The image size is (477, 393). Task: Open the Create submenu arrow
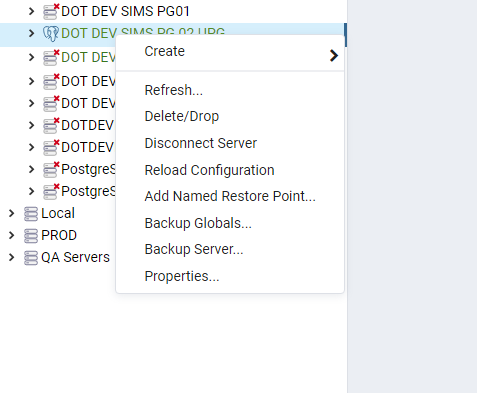[x=334, y=55]
